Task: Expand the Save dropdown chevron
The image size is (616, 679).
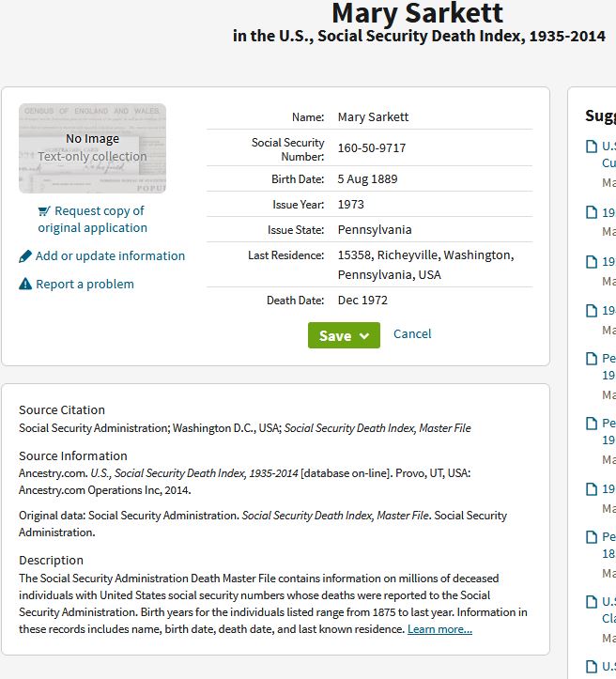Action: [x=364, y=336]
